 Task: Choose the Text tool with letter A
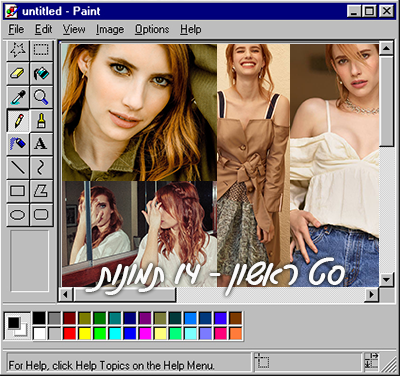41,144
